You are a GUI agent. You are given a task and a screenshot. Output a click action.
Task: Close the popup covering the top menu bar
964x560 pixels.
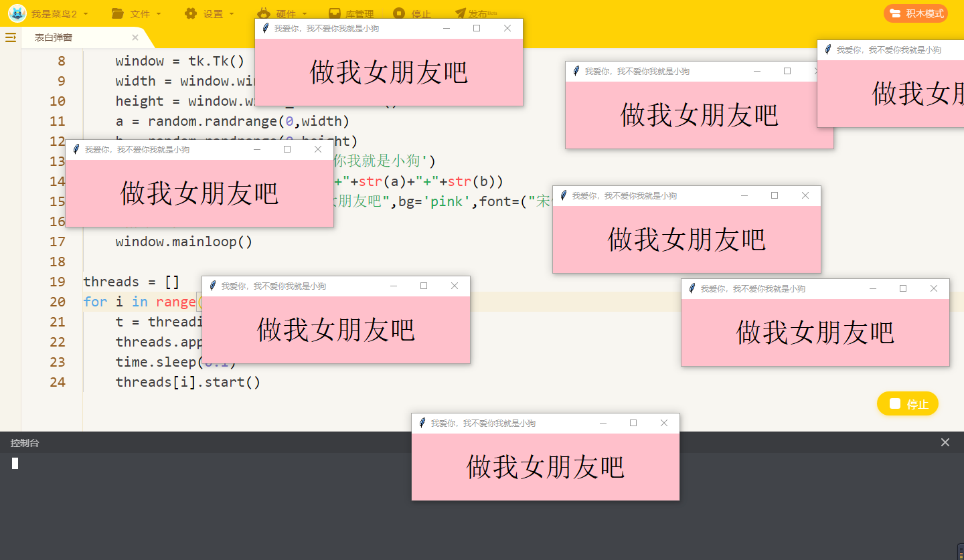(507, 28)
